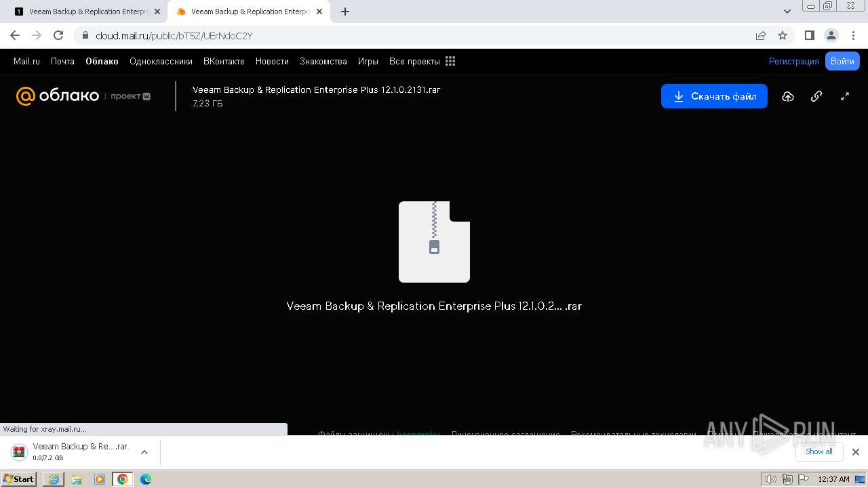This screenshot has width=868, height=488.
Task: Click the browser back arrow
Action: click(15, 35)
